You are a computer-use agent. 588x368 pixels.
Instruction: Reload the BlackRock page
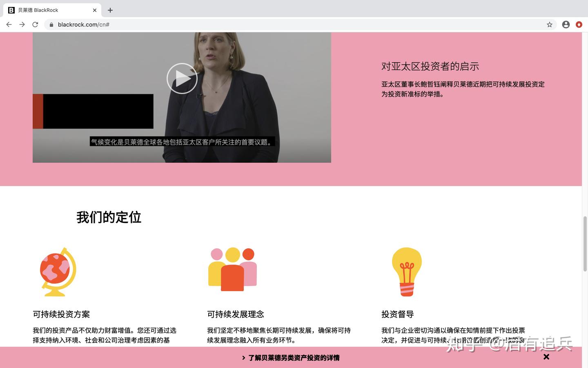coord(35,25)
